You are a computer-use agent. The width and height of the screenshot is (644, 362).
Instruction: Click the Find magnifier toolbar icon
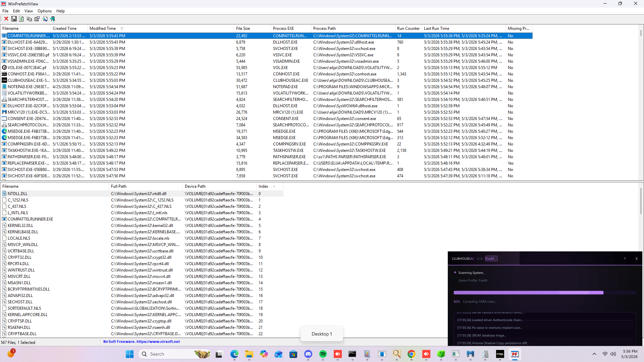click(45, 19)
